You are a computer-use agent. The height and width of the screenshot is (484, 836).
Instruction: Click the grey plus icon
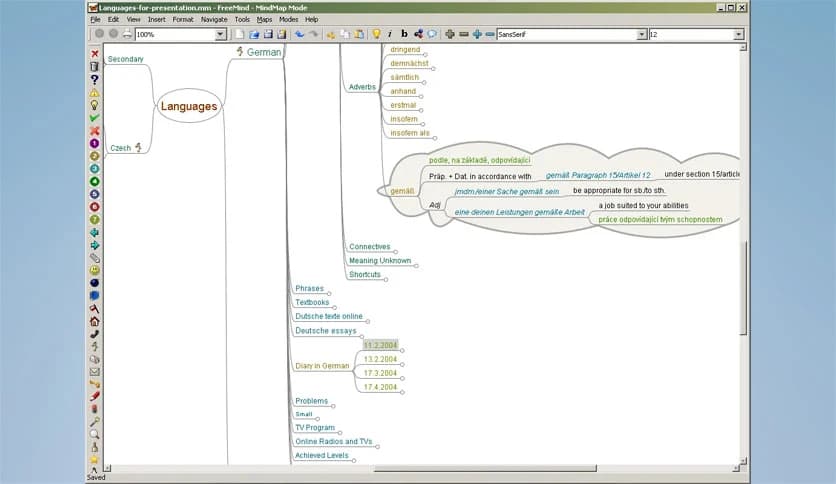point(450,34)
